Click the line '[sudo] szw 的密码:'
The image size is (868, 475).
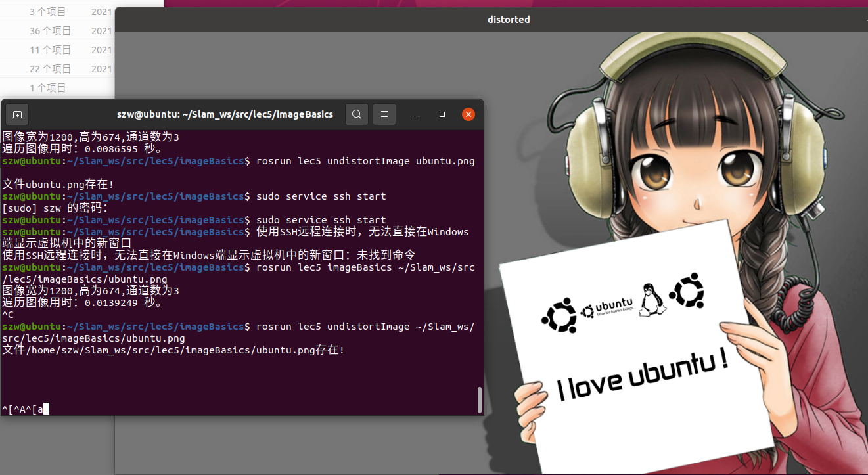(55, 208)
